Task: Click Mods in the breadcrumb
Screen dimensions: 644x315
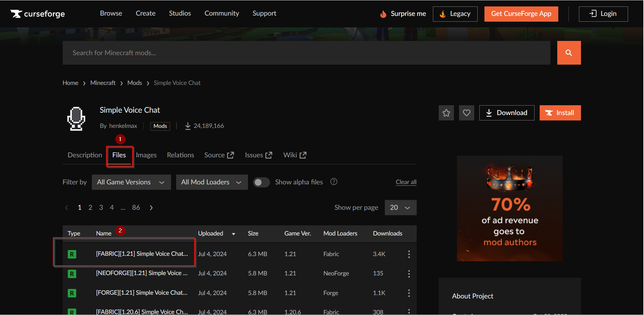Action: tap(135, 83)
